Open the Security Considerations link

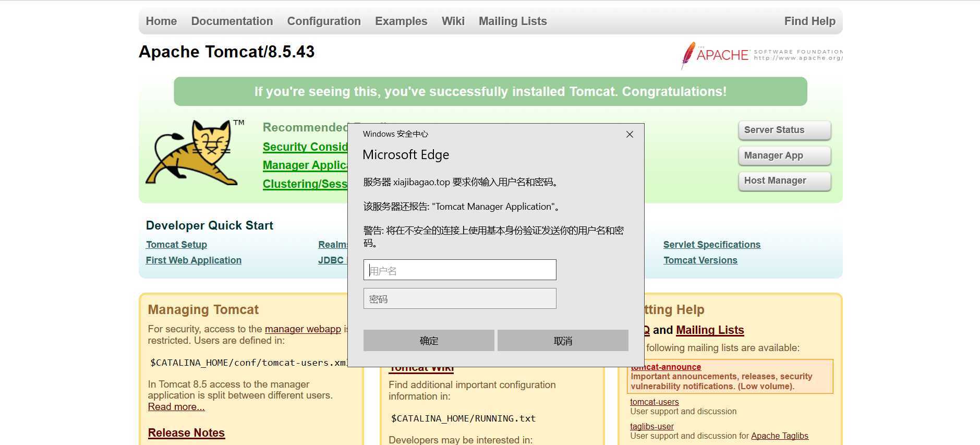click(305, 147)
